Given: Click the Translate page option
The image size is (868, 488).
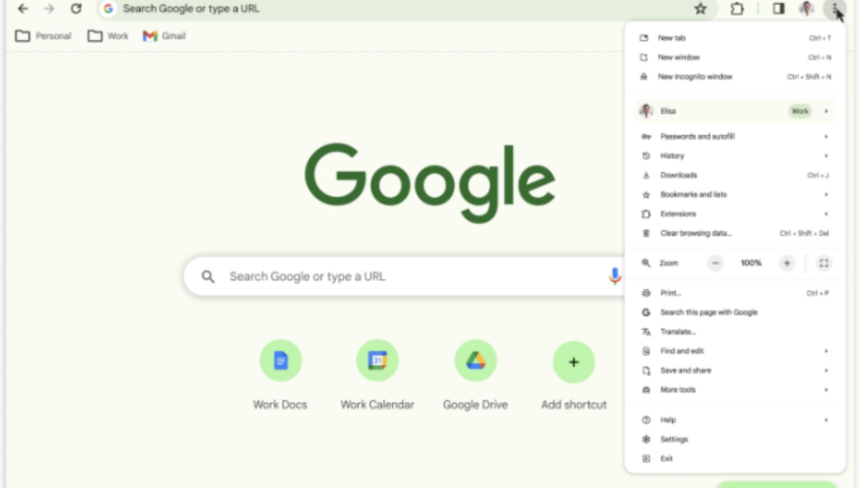Looking at the screenshot, I should tap(678, 331).
